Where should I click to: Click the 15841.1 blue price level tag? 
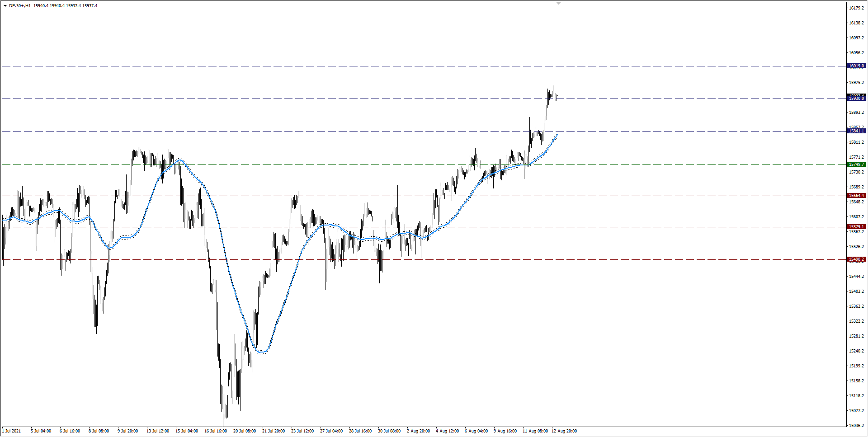coord(856,131)
